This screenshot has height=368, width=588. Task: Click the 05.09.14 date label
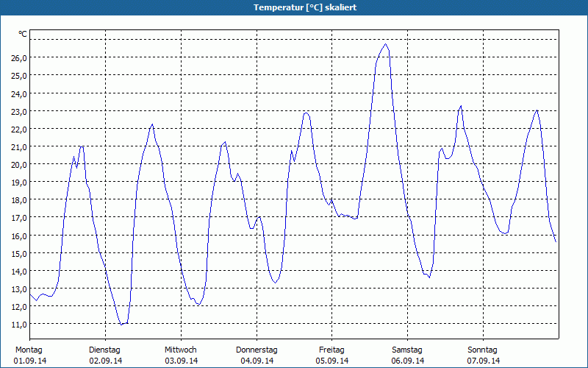click(x=332, y=361)
